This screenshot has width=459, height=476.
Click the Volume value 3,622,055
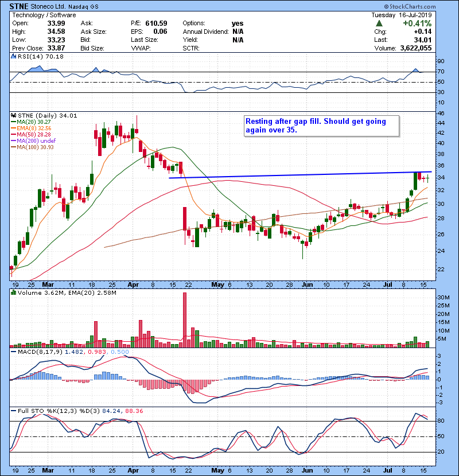tap(416, 48)
